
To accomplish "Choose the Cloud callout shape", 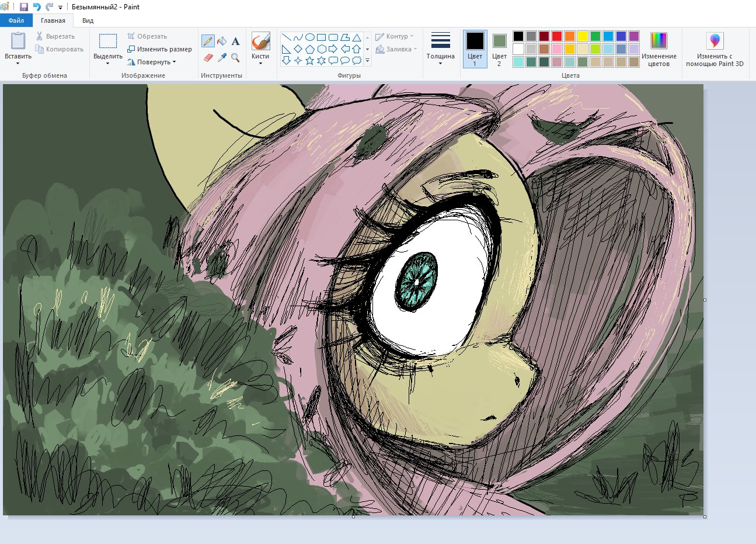I will pos(356,60).
